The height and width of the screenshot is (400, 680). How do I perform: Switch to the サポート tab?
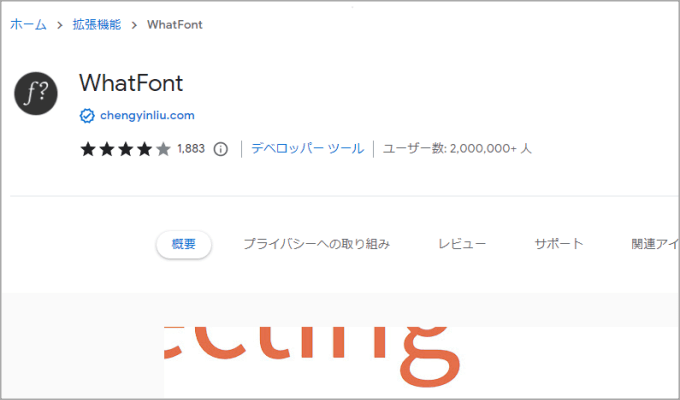coord(559,244)
